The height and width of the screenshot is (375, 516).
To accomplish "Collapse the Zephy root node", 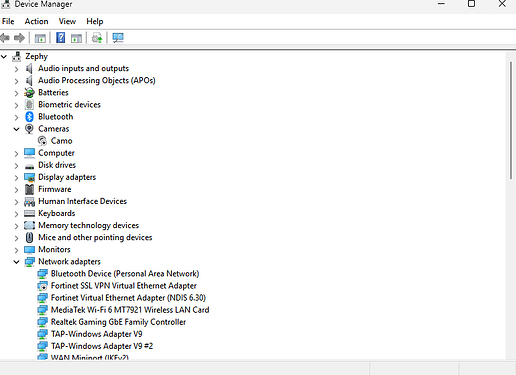I will click(x=4, y=57).
